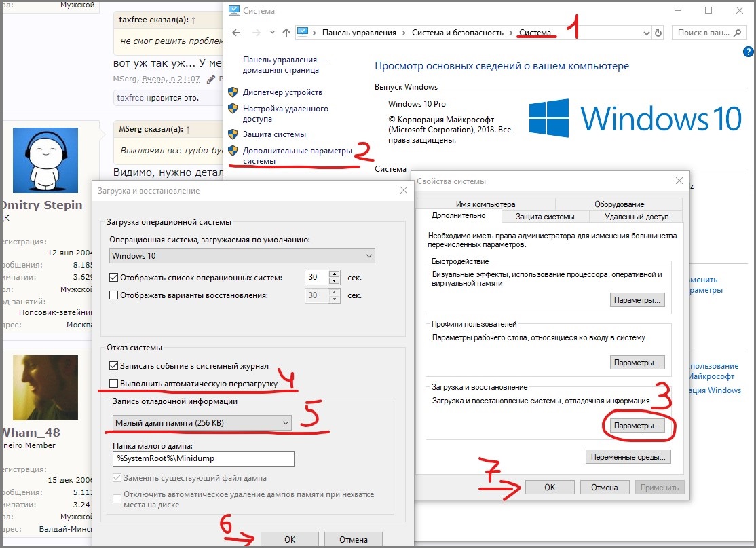
Task: Open Диспетчер устройств link
Action: 282,92
